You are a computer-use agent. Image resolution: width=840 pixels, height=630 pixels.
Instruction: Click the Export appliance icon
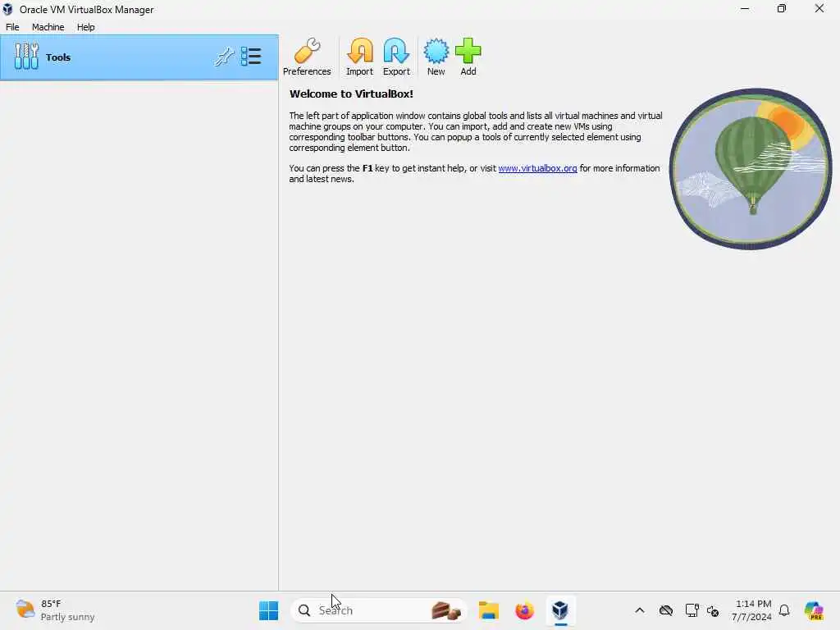[396, 57]
